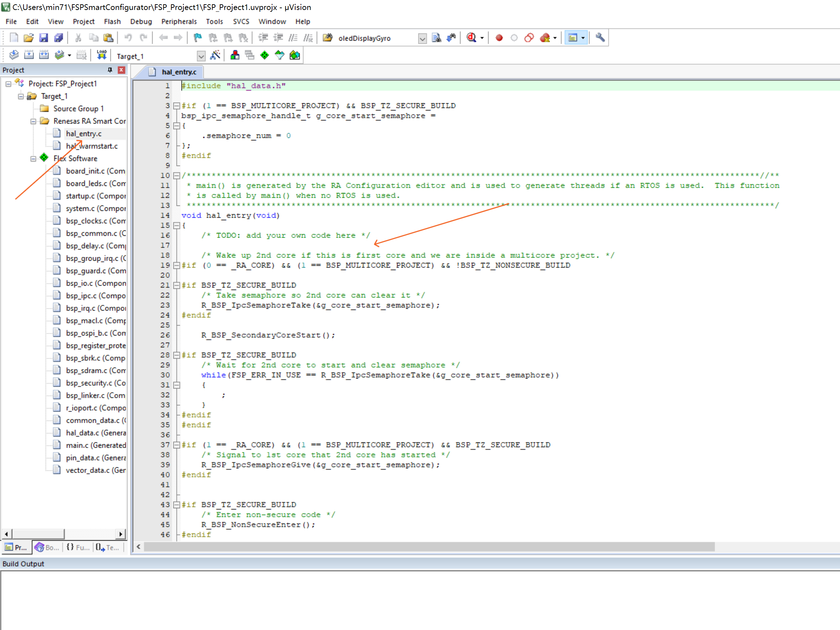840x630 pixels.
Task: Collapse the Renesas RA Smart Configurator group
Action: coord(33,121)
